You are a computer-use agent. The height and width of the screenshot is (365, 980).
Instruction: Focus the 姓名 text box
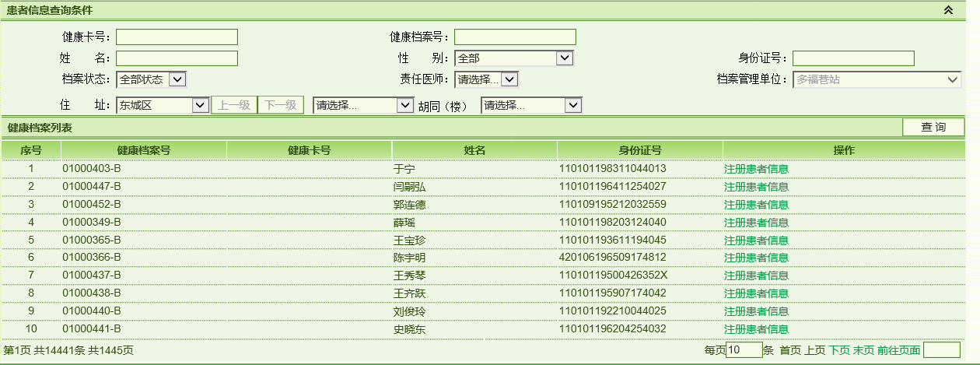coord(177,58)
